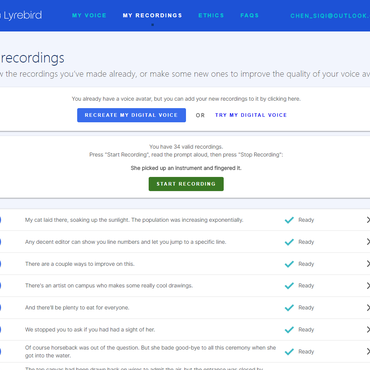This screenshot has height=370, width=370.
Task: Play recording "There's an artist on campus"
Action: (0, 286)
